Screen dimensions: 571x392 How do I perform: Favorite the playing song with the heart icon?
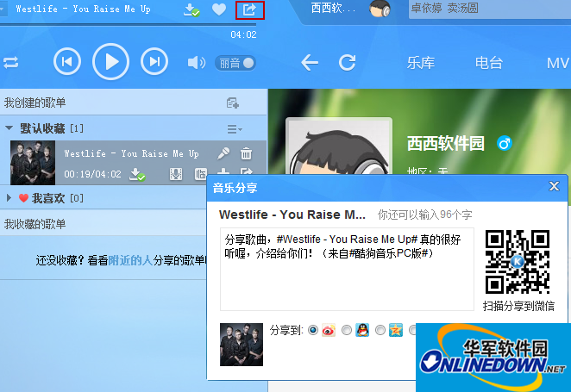click(219, 9)
